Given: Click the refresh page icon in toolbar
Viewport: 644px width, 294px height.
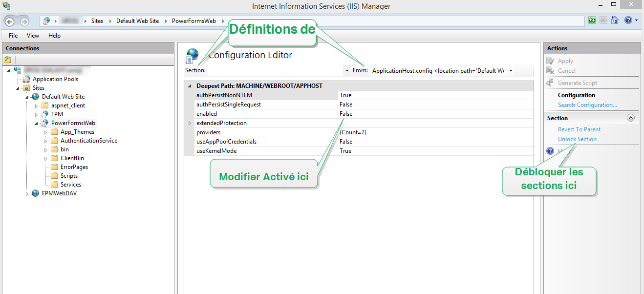Looking at the screenshot, I should tap(592, 20).
